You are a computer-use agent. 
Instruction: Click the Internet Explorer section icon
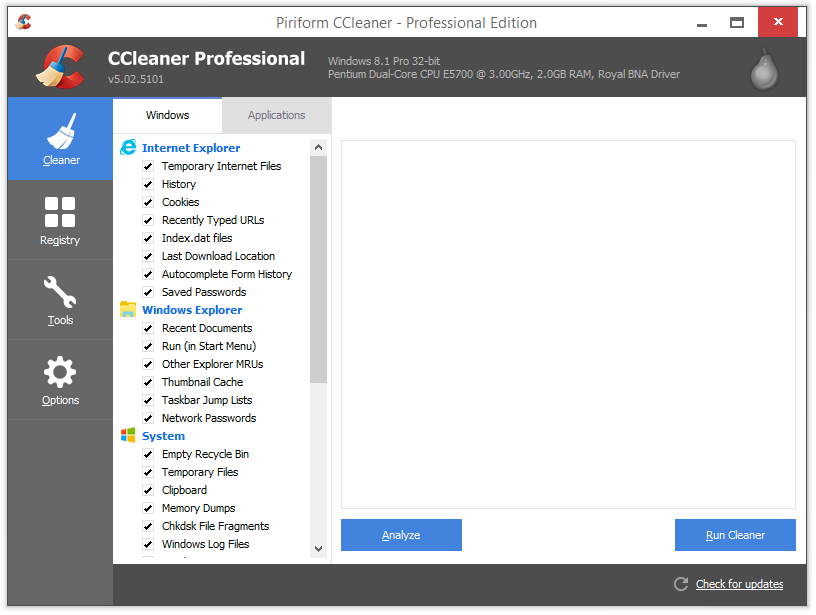click(x=127, y=147)
